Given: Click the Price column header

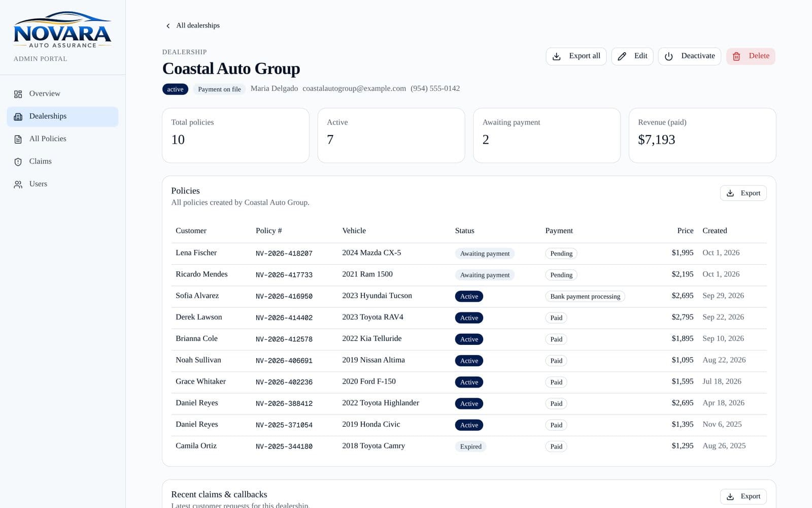Looking at the screenshot, I should [685, 231].
